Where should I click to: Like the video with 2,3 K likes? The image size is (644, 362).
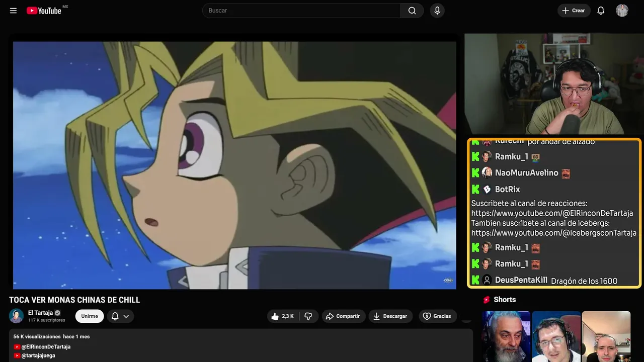(283, 316)
